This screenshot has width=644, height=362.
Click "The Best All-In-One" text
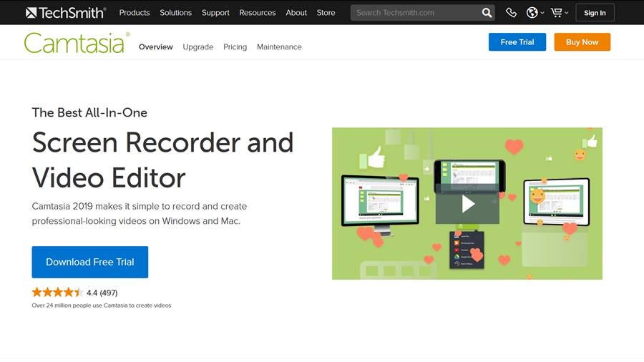coord(89,112)
